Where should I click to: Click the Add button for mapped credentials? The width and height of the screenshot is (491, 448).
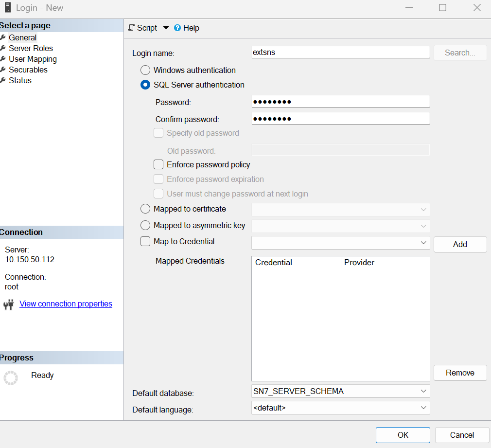[x=459, y=244]
